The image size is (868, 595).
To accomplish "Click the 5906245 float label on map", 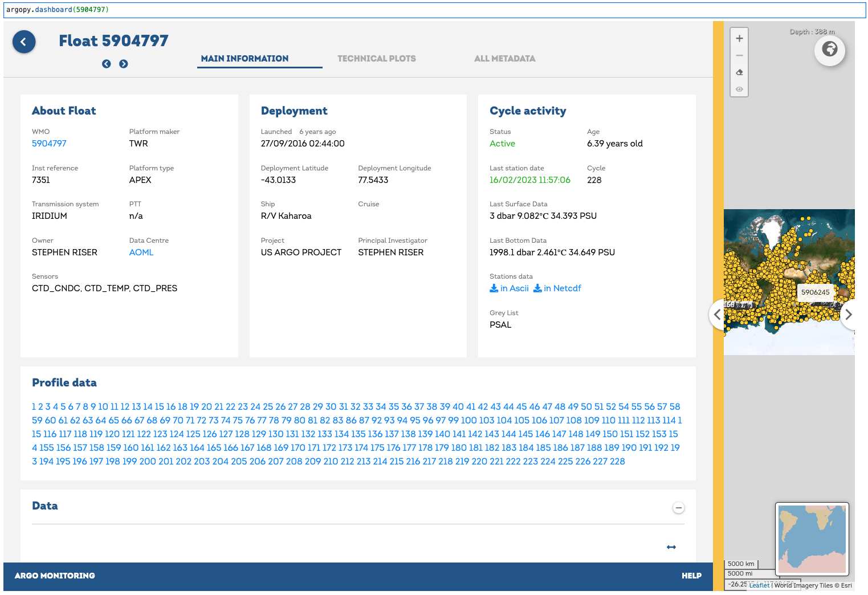I will coord(815,292).
